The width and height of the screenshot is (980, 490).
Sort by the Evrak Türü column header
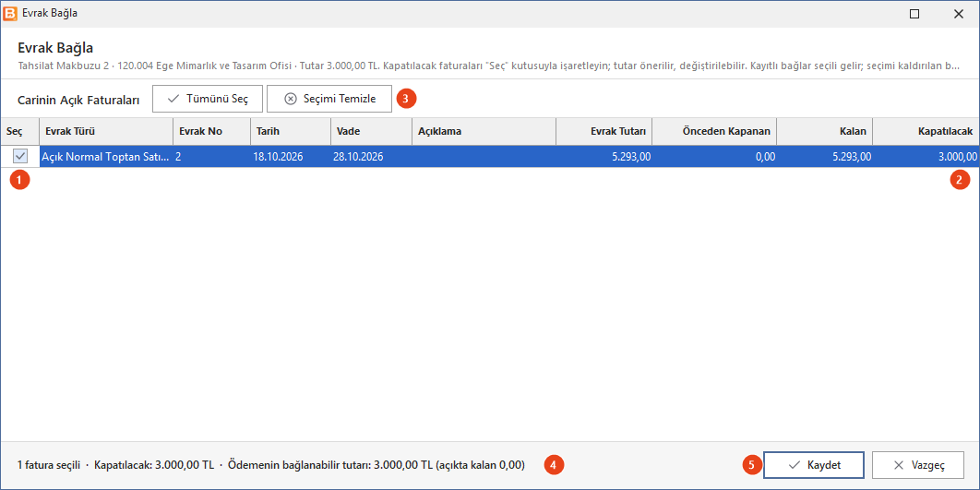pos(106,131)
